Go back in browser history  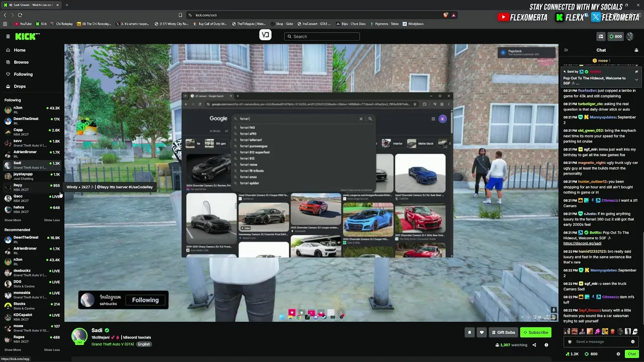(6, 15)
